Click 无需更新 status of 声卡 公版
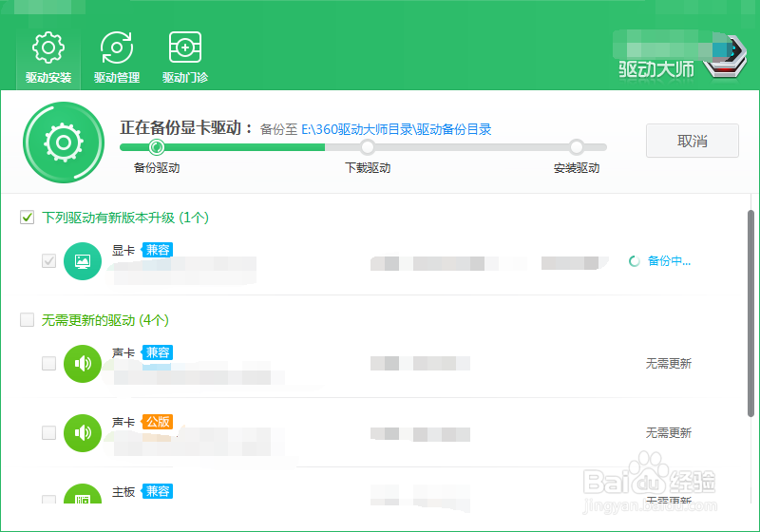This screenshot has width=760, height=532. [x=669, y=432]
